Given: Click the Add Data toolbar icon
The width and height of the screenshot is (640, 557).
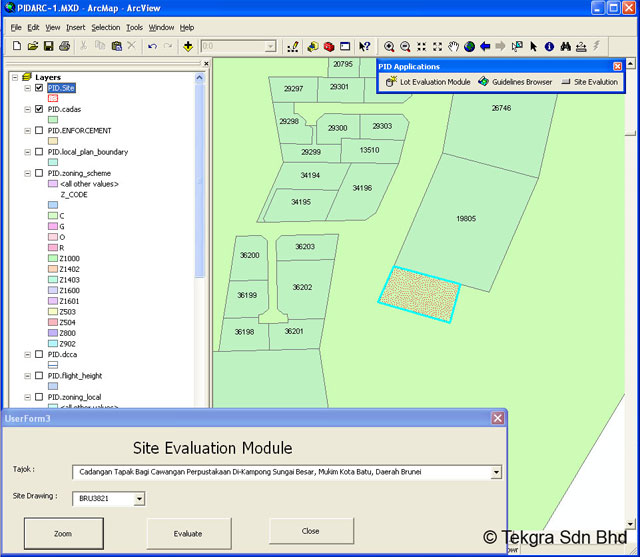Looking at the screenshot, I should pos(188,46).
